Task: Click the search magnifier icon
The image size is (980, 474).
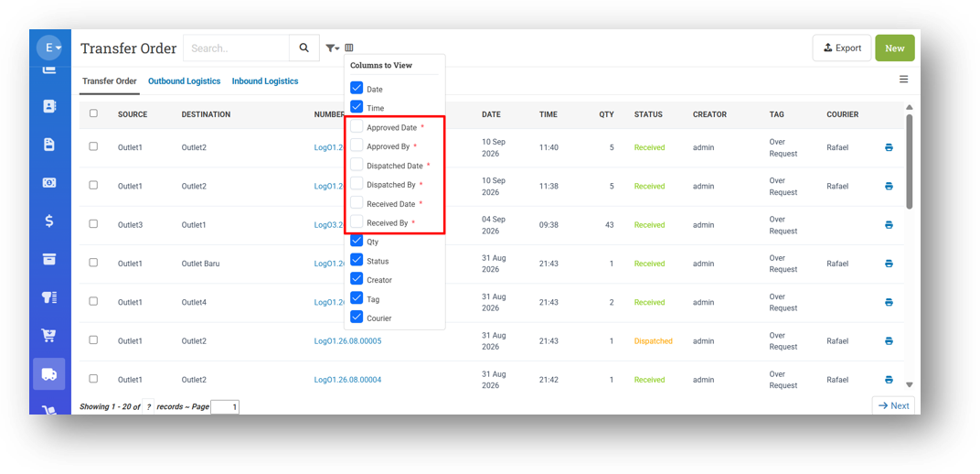Action: click(x=304, y=48)
